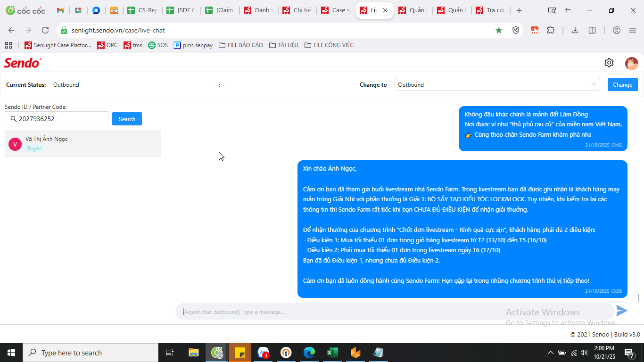Open the TÀI LIỆU bookmarks folder
Screen dimensions: 644x362
(x=283, y=45)
